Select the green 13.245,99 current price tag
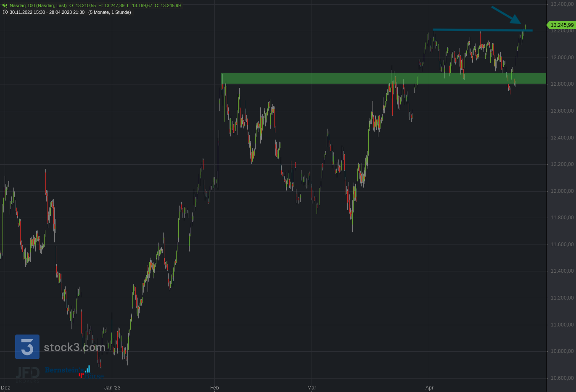576x392 pixels. click(x=562, y=25)
